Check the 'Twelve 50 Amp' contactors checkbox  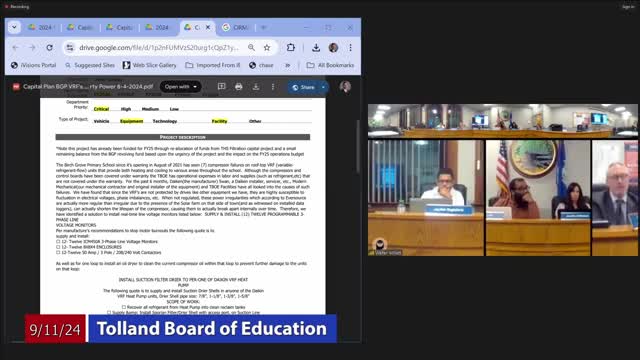tap(58, 252)
